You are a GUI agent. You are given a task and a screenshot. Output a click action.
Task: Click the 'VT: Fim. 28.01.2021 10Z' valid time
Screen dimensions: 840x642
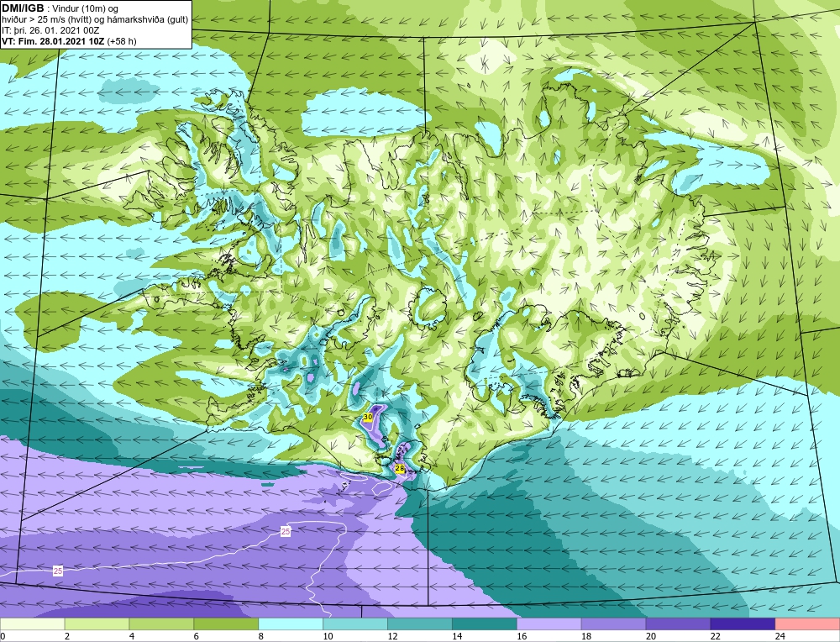(54, 41)
